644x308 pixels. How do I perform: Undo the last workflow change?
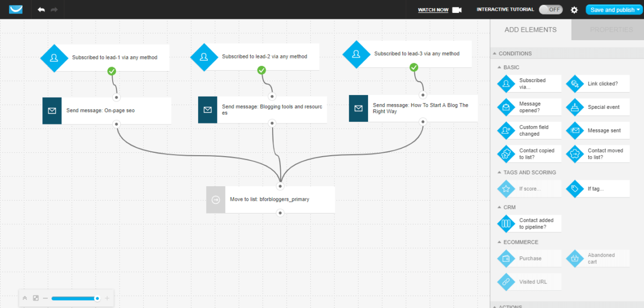(x=41, y=10)
